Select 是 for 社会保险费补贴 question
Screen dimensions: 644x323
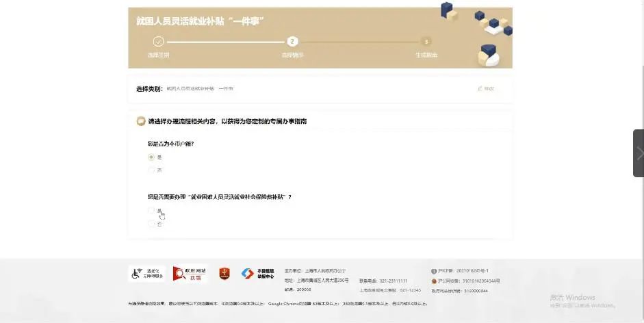[151, 211]
